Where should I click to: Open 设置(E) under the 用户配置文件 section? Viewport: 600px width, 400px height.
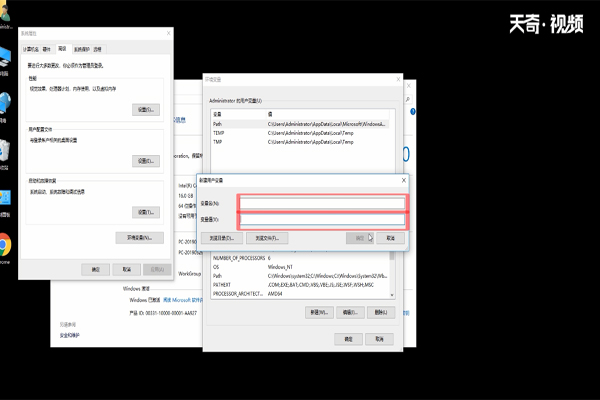click(x=146, y=161)
